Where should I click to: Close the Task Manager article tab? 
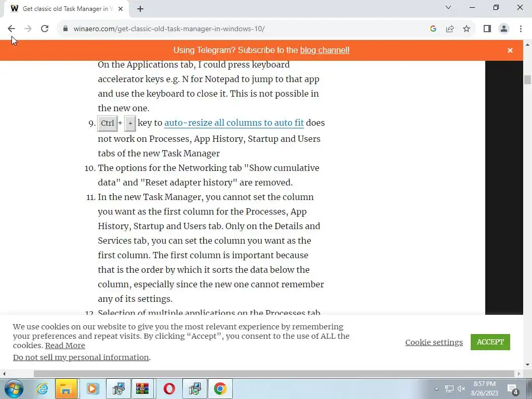[x=121, y=9]
